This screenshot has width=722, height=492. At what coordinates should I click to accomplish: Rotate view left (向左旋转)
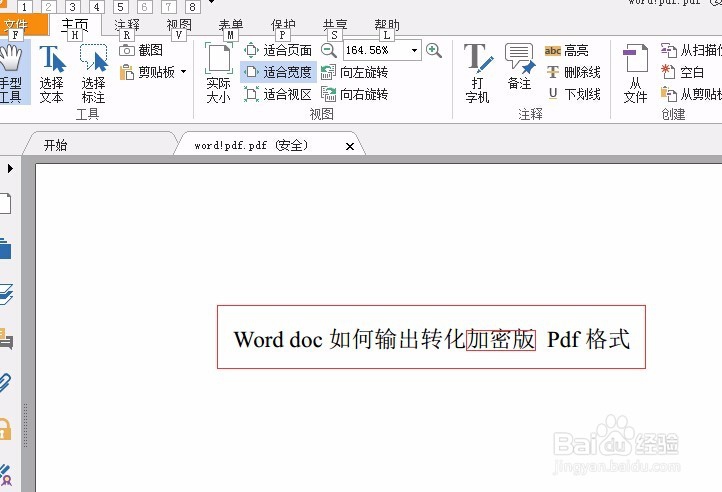click(354, 72)
